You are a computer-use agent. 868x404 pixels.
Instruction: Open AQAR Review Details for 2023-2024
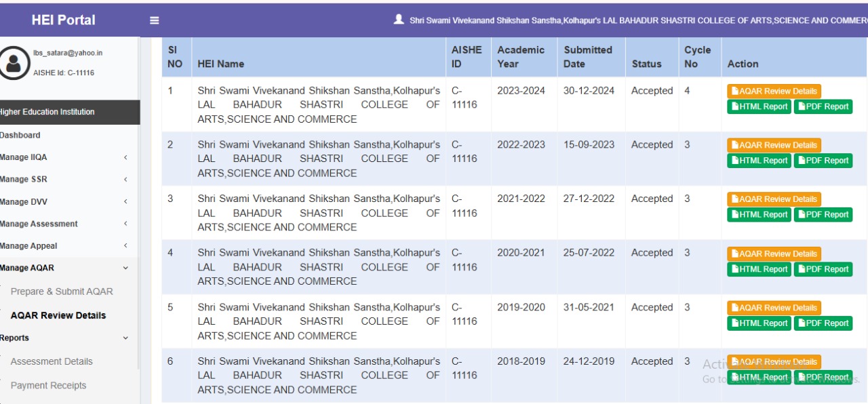pyautogui.click(x=774, y=91)
